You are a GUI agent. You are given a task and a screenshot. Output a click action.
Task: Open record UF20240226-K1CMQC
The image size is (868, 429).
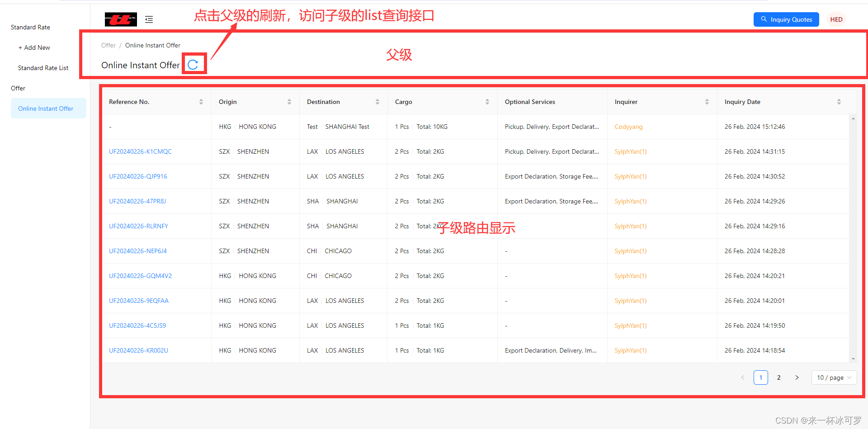click(140, 151)
